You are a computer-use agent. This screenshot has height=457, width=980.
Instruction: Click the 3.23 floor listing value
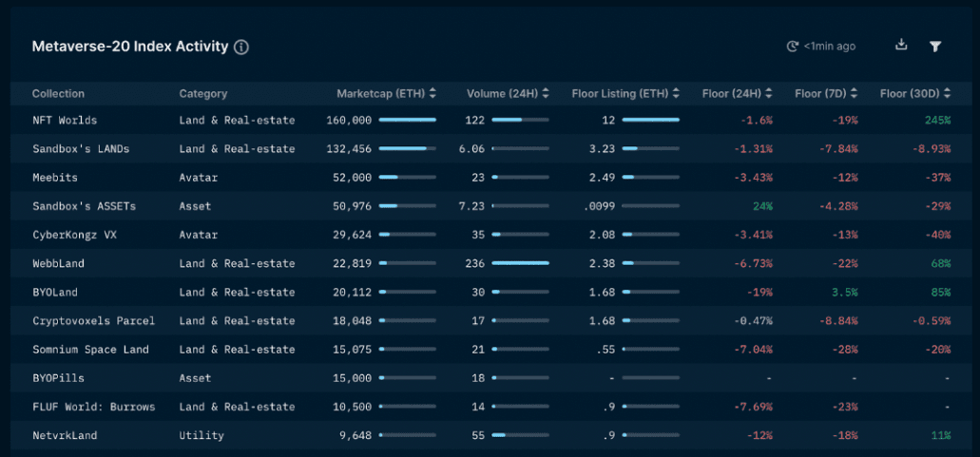(602, 148)
